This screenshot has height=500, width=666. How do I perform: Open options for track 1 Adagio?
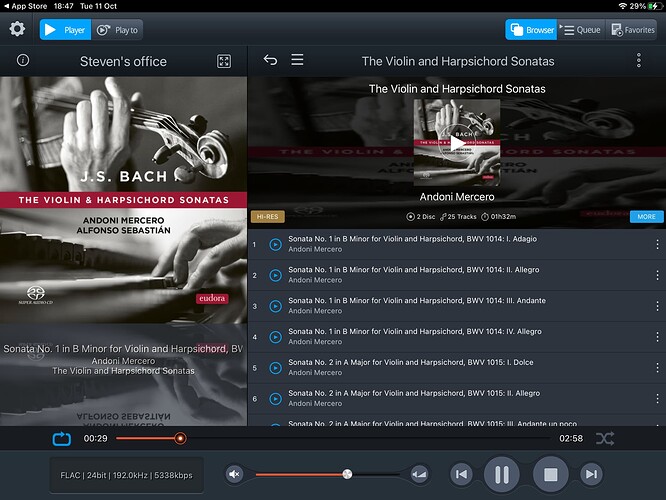point(657,244)
